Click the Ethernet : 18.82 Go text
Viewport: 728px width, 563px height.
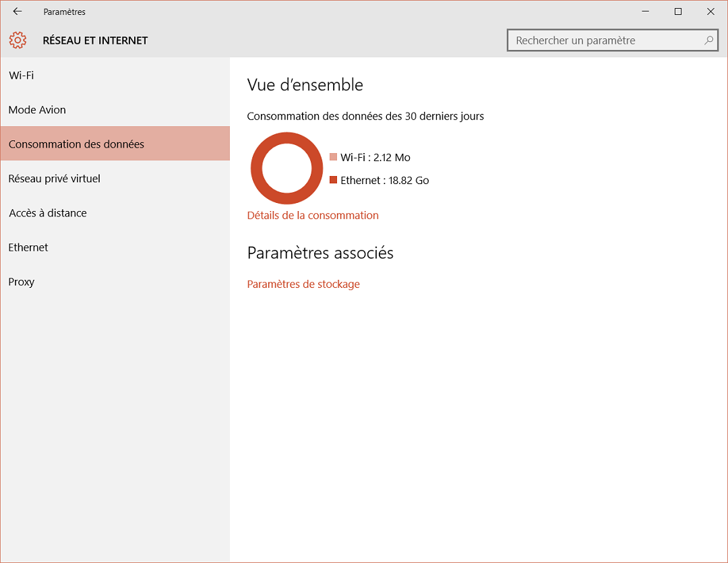384,180
